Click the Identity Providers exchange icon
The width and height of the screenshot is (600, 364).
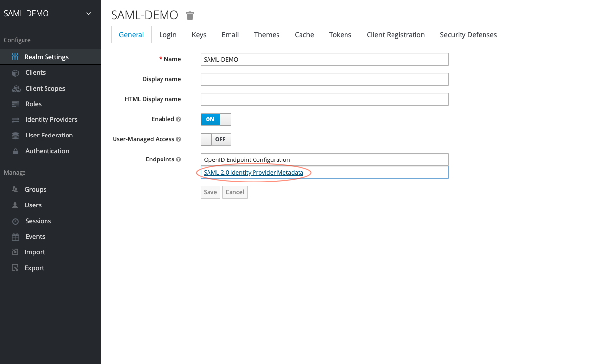coord(15,120)
